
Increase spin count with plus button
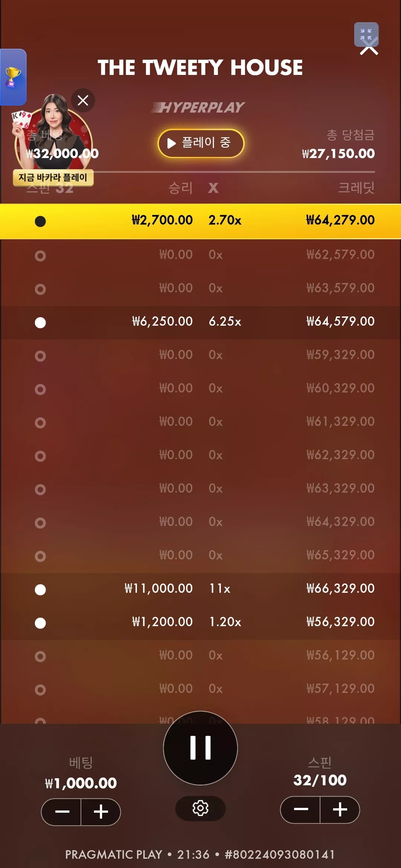[x=340, y=809]
